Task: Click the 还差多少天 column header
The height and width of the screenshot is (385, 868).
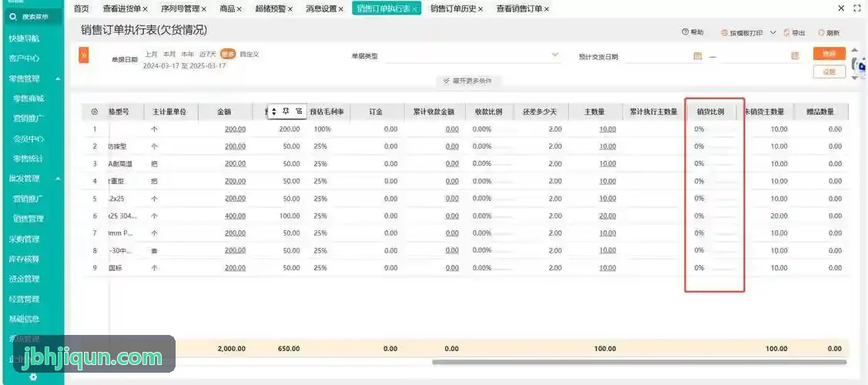Action: (540, 112)
